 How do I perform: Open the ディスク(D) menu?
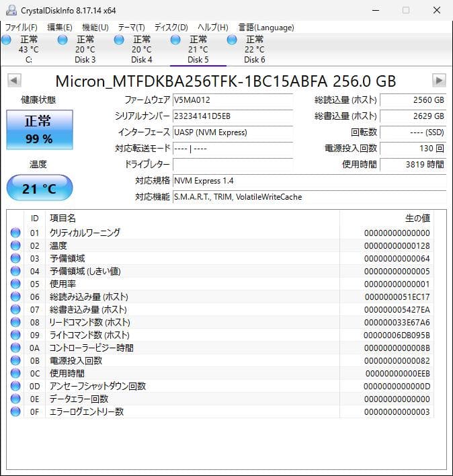[x=171, y=28]
